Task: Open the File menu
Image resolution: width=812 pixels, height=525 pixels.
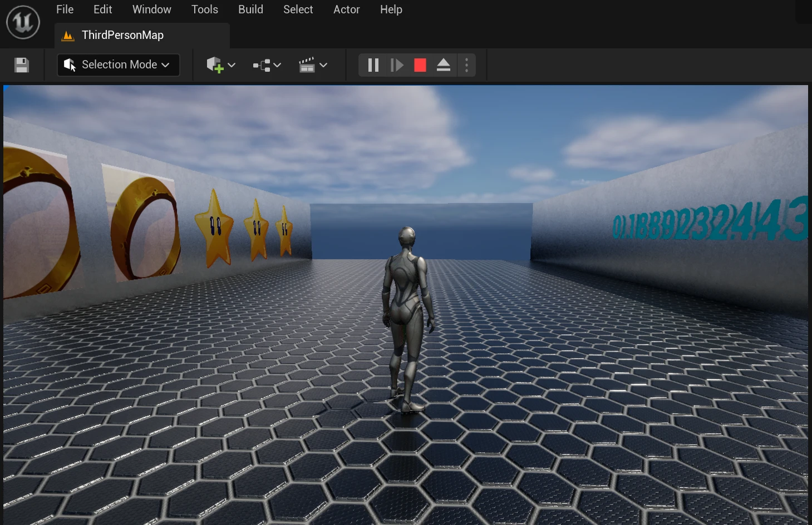Action: (65, 9)
